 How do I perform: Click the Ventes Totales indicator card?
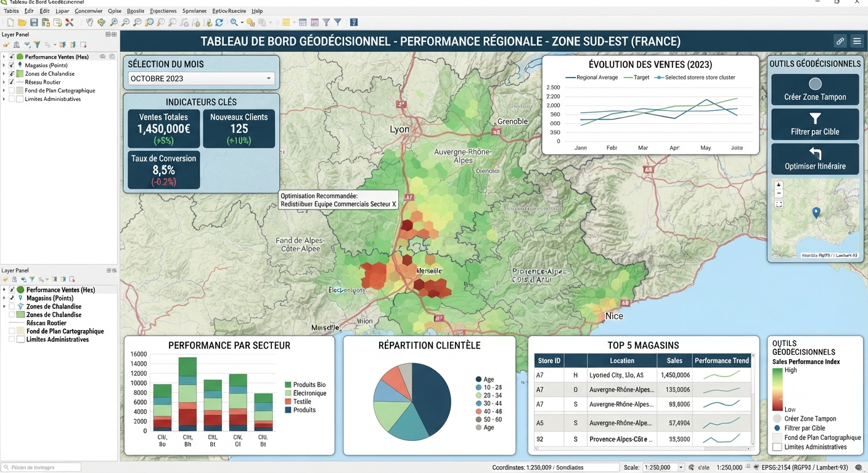coord(164,129)
